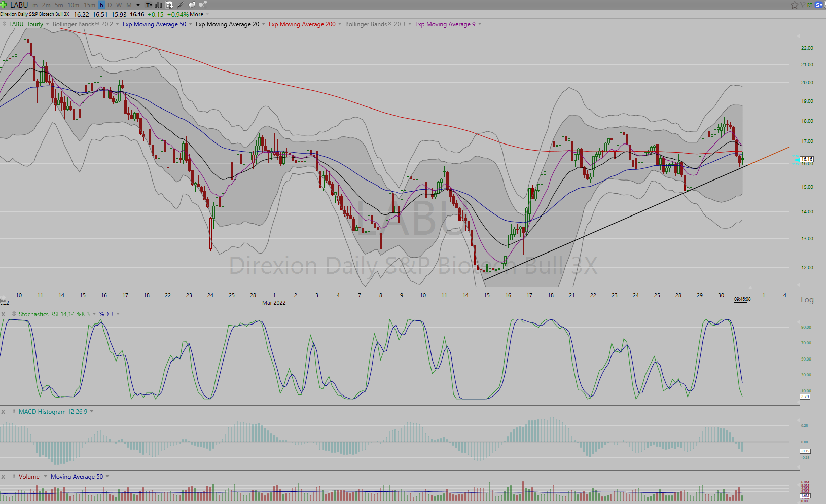Open the %D 3 dropdown arrow
The width and height of the screenshot is (826, 504).
coord(118,314)
